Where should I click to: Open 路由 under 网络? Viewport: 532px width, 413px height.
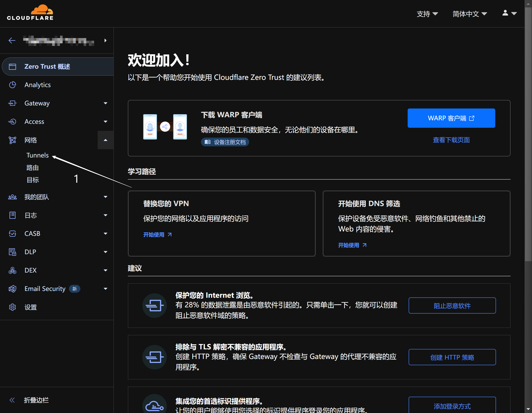[33, 167]
